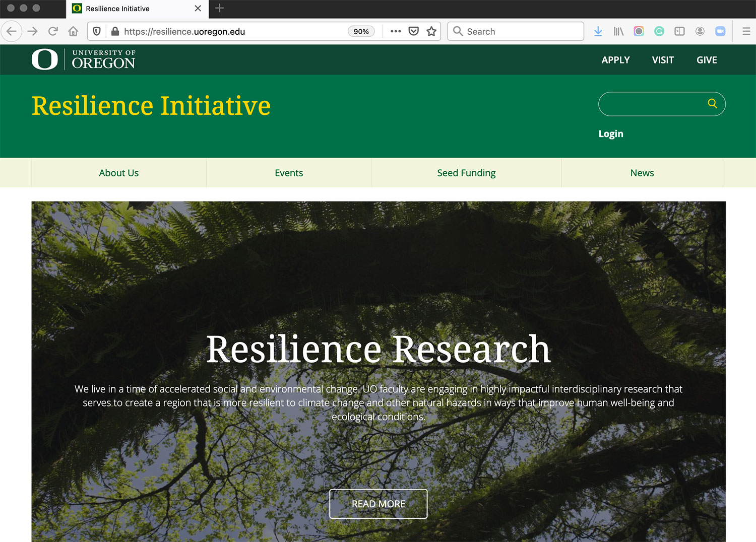Open the blue Zoom camera extension
Viewport: 756px width, 542px height.
tap(720, 31)
